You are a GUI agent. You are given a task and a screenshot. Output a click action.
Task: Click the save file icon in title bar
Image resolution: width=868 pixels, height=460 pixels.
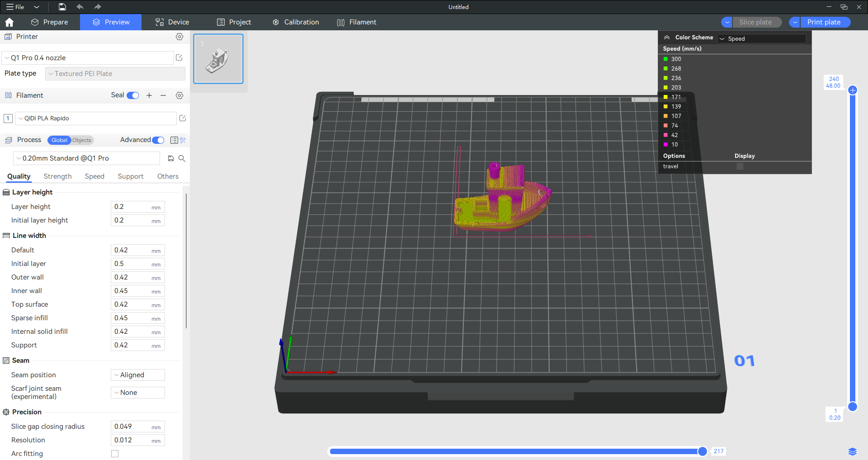[x=62, y=7]
